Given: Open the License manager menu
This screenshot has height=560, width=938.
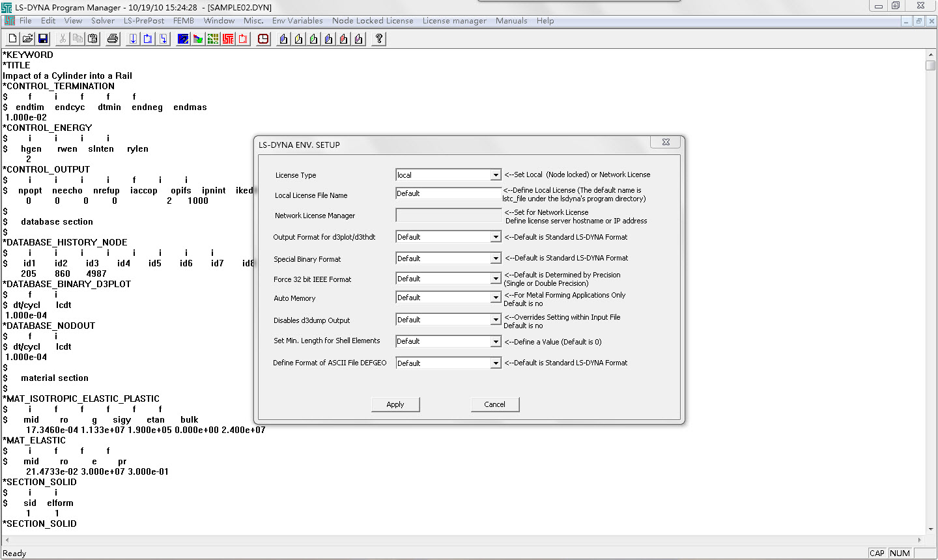Looking at the screenshot, I should 455,21.
